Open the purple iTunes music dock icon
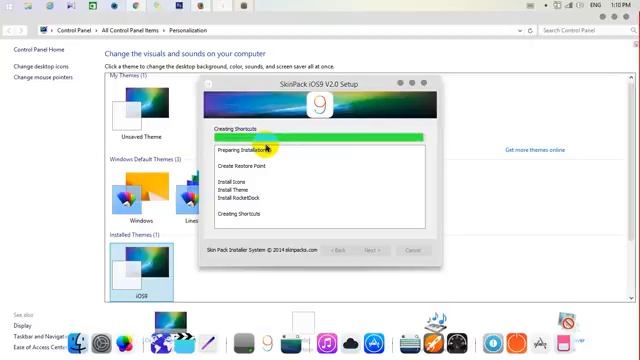The image size is (640, 360). (327, 343)
